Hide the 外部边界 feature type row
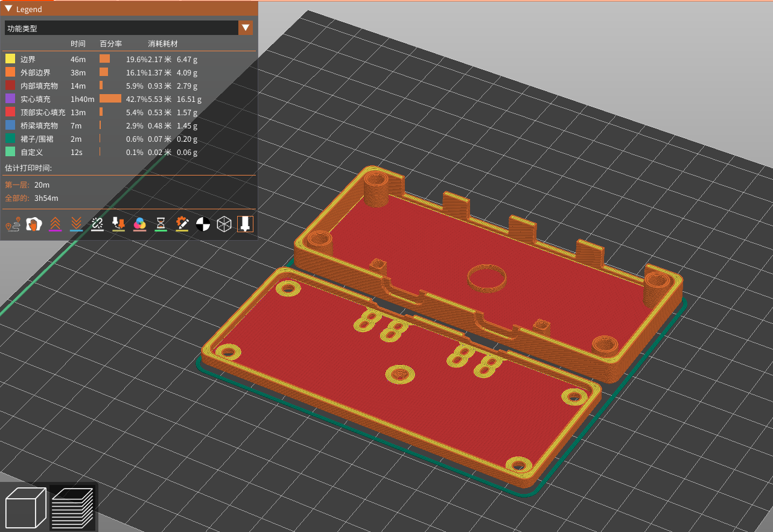Screen dimensions: 773x532 (129, 72)
